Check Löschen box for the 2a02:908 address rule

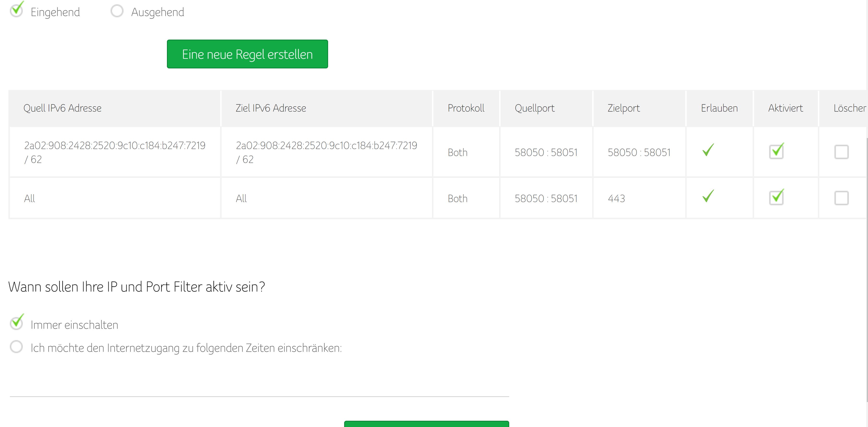click(841, 152)
